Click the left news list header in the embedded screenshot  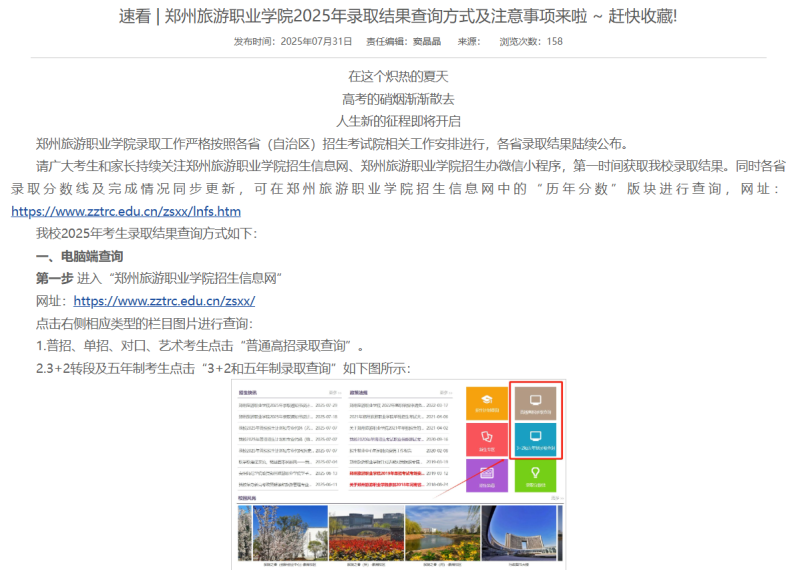(x=248, y=392)
